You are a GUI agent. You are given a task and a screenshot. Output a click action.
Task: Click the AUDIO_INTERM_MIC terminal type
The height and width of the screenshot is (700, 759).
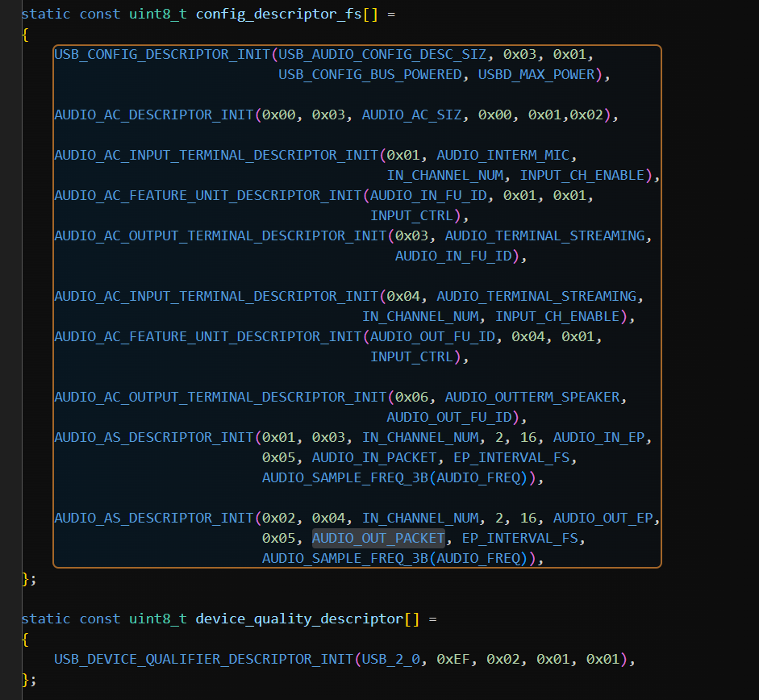(x=507, y=155)
